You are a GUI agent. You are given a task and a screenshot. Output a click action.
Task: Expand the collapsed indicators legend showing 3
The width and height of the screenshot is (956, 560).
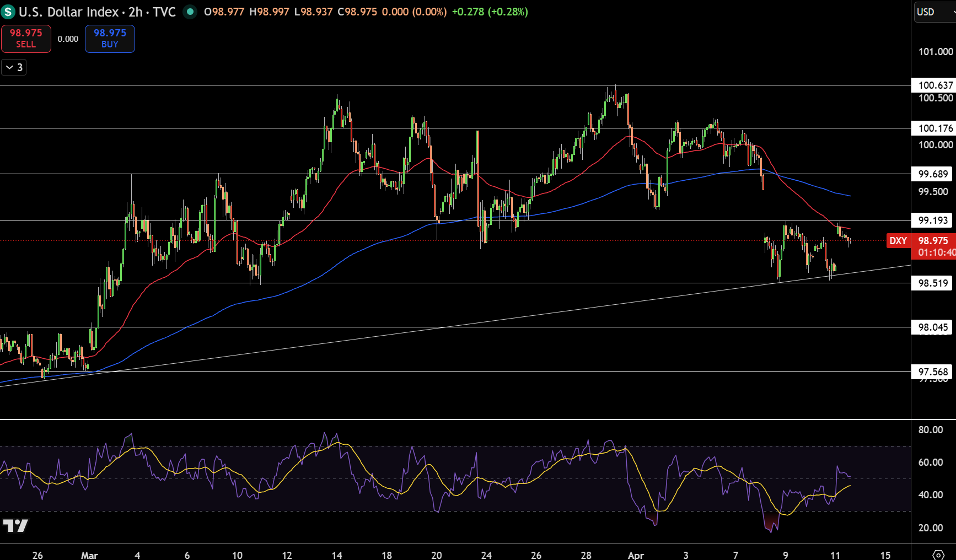pyautogui.click(x=14, y=67)
